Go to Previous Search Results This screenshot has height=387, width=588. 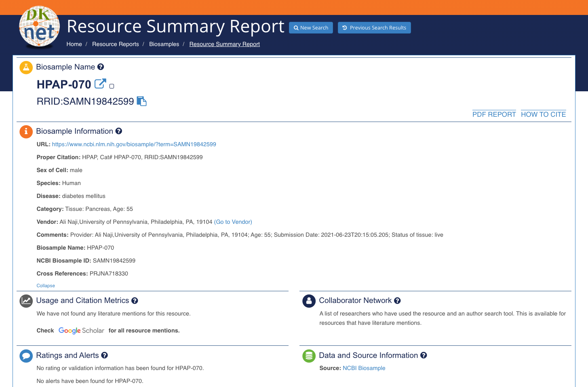374,27
